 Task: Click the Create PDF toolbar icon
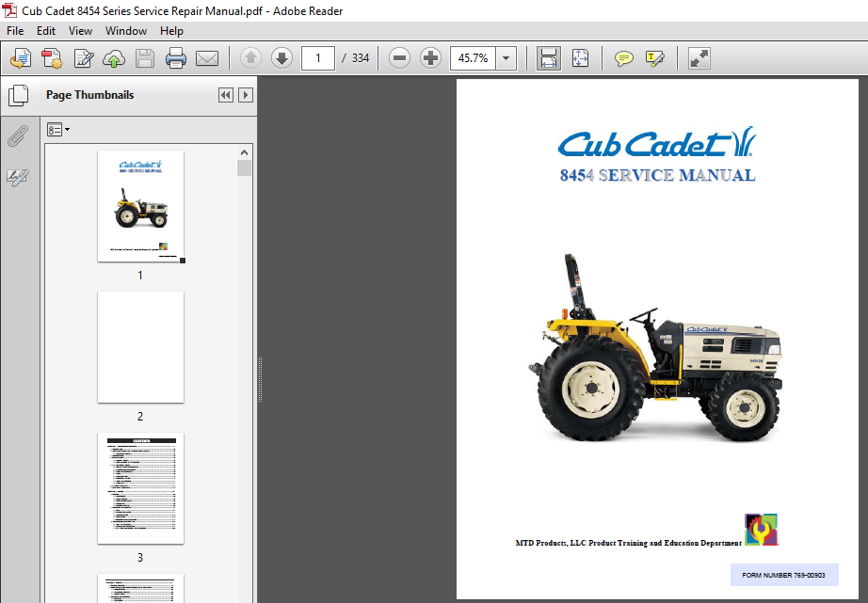pos(52,58)
